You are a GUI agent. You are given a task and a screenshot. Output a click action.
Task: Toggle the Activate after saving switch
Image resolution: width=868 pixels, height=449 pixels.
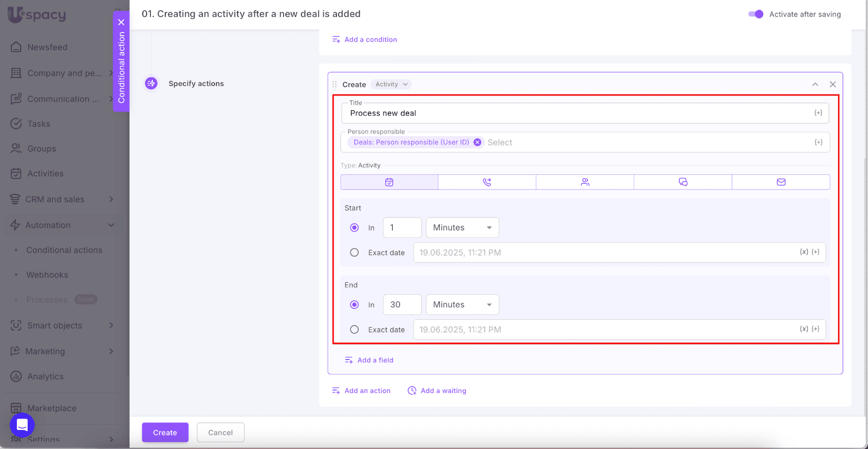[x=756, y=14]
